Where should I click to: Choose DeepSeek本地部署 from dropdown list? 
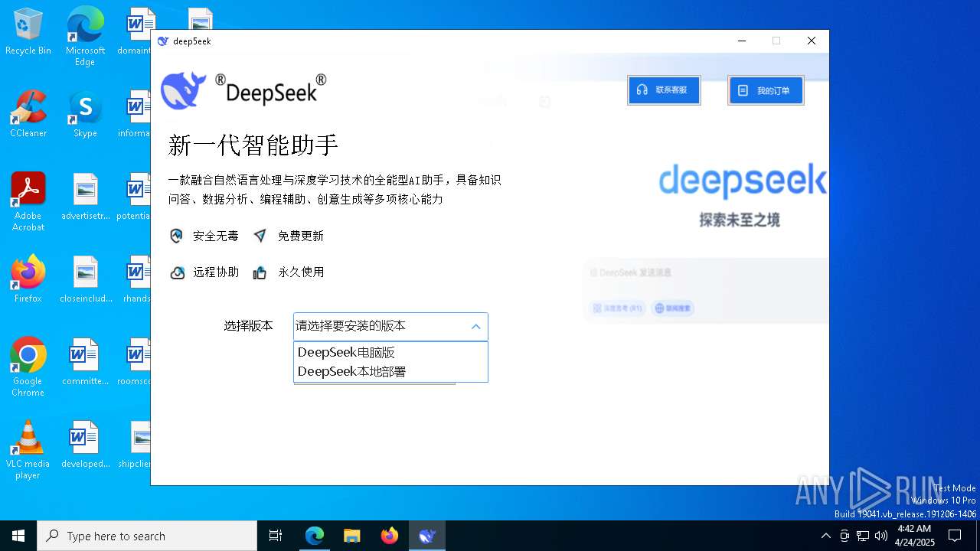coord(390,371)
